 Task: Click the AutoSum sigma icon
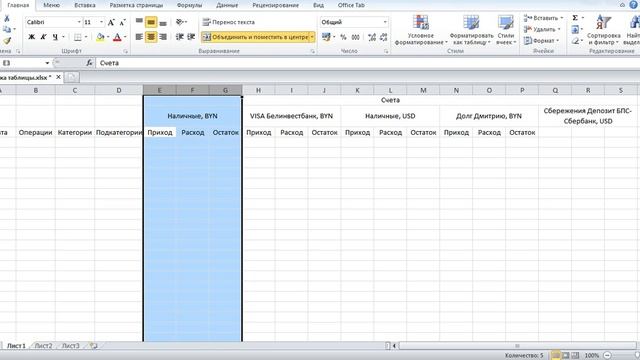pyautogui.click(x=575, y=18)
